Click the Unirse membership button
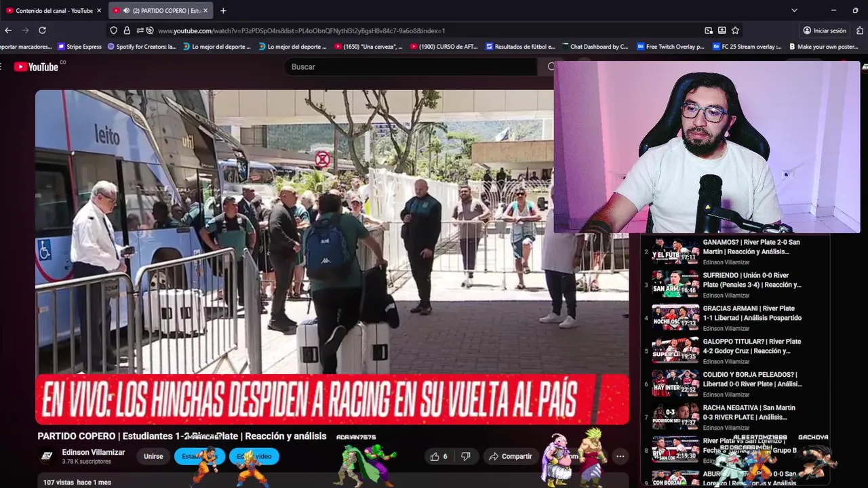This screenshot has width=868, height=488. pos(153,456)
